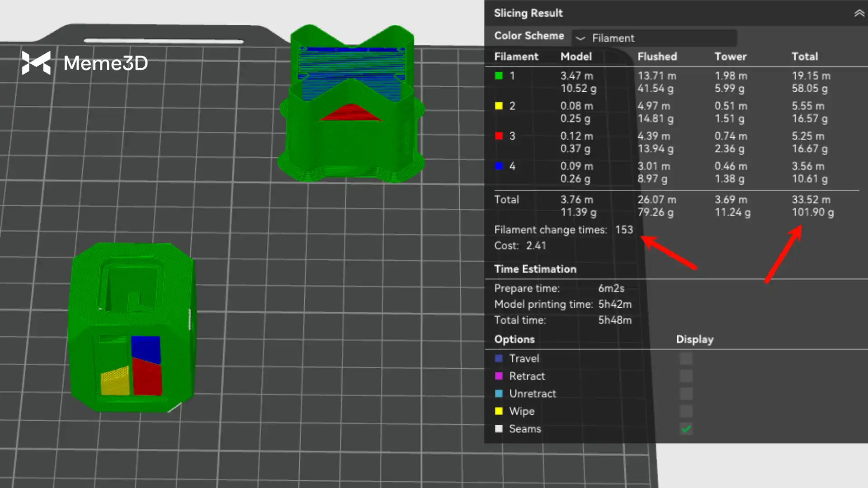Click the Time Estimation section heading
This screenshot has width=868, height=488.
click(535, 269)
